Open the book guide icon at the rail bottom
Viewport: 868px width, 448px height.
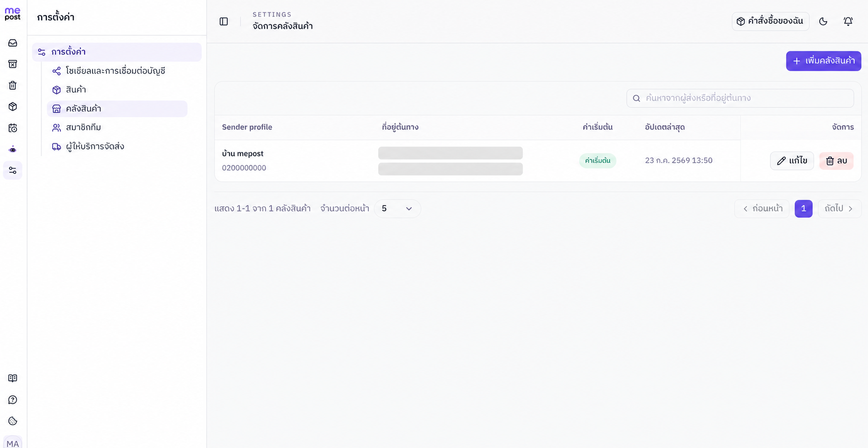click(x=13, y=378)
